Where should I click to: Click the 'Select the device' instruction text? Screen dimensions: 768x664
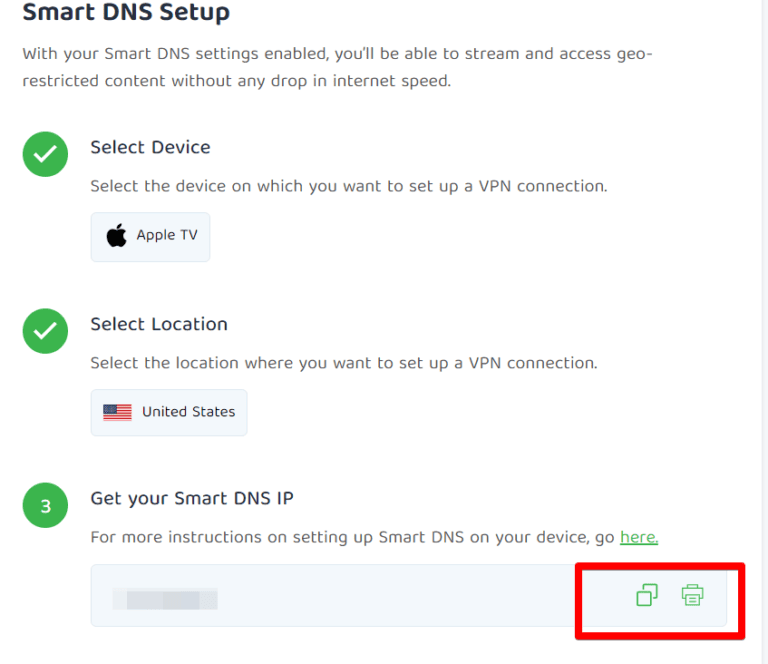348,186
